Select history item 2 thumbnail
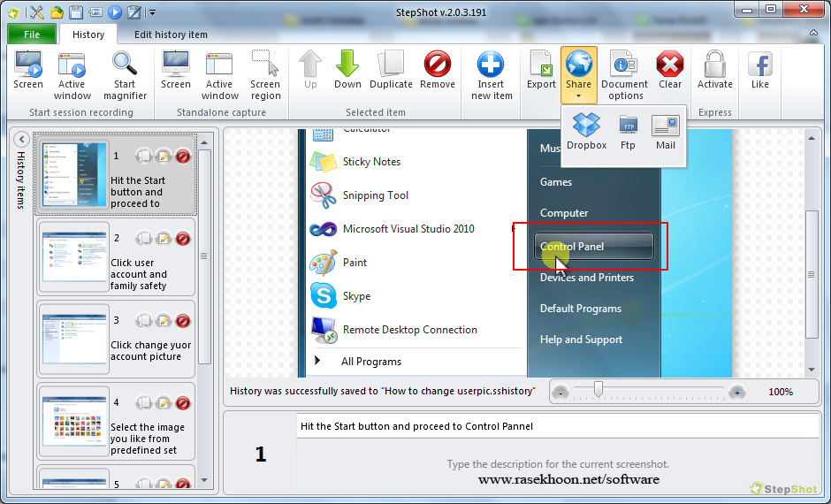This screenshot has width=831, height=504. coord(74,256)
